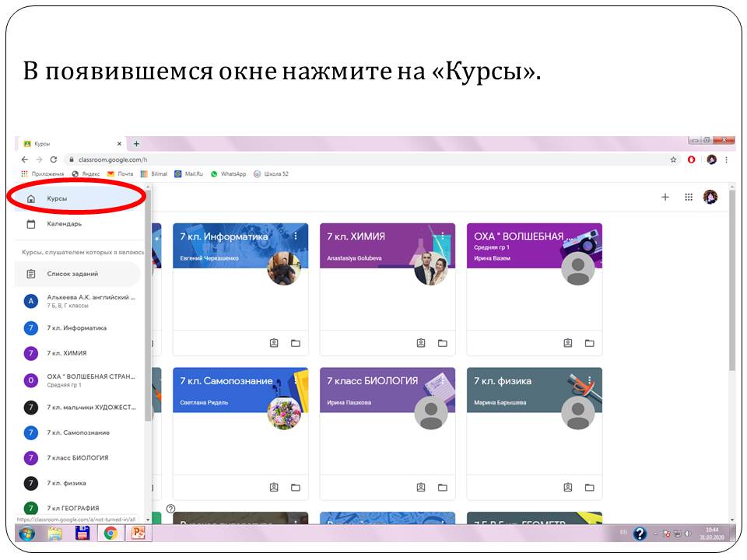This screenshot has width=747, height=560.
Task: Reload the page with the browser refresh icon
Action: (x=54, y=159)
